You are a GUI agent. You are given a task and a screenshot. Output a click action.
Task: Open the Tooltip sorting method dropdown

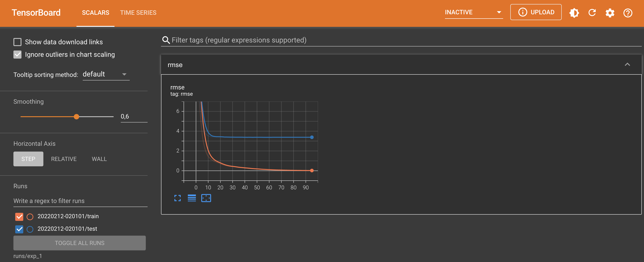click(x=106, y=74)
